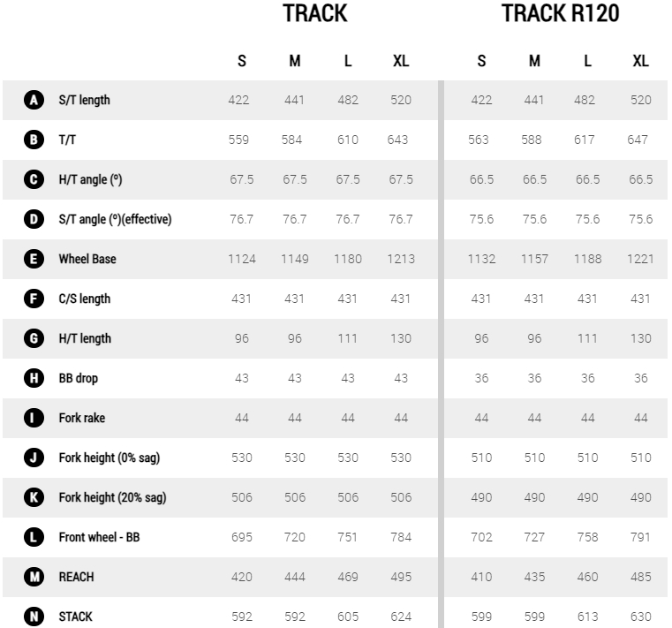Screen dimensions: 672x628
Task: Click the H/T angle (º) label
Action: (x=90, y=179)
